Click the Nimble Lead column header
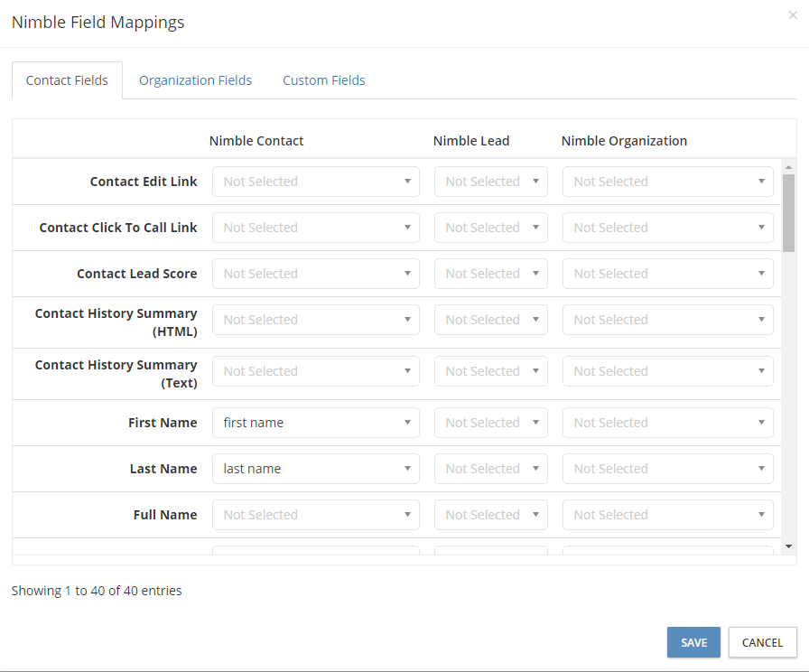 tap(471, 141)
